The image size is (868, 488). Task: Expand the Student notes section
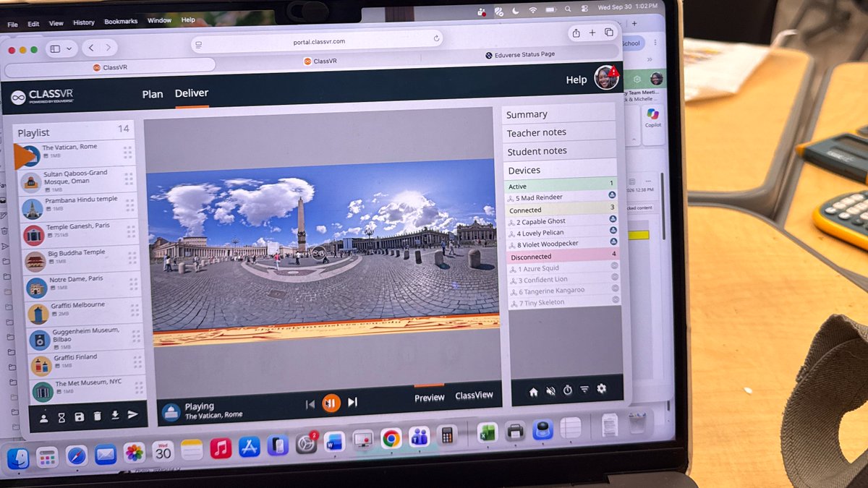pos(560,150)
